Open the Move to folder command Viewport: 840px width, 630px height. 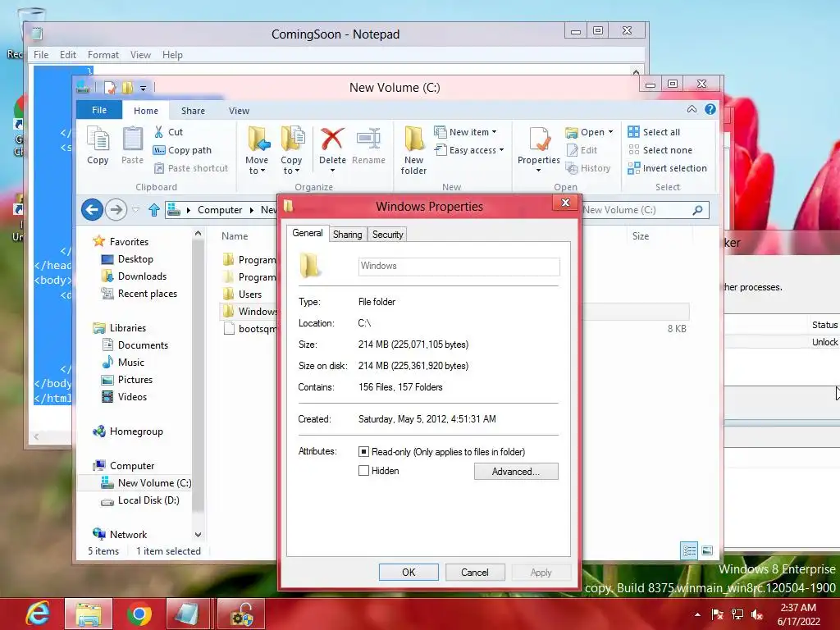(x=257, y=150)
